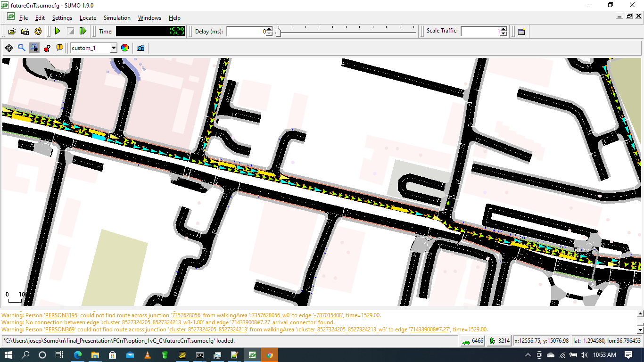Open new view window icon
Screen dimensions: 644x362
tap(521, 31)
